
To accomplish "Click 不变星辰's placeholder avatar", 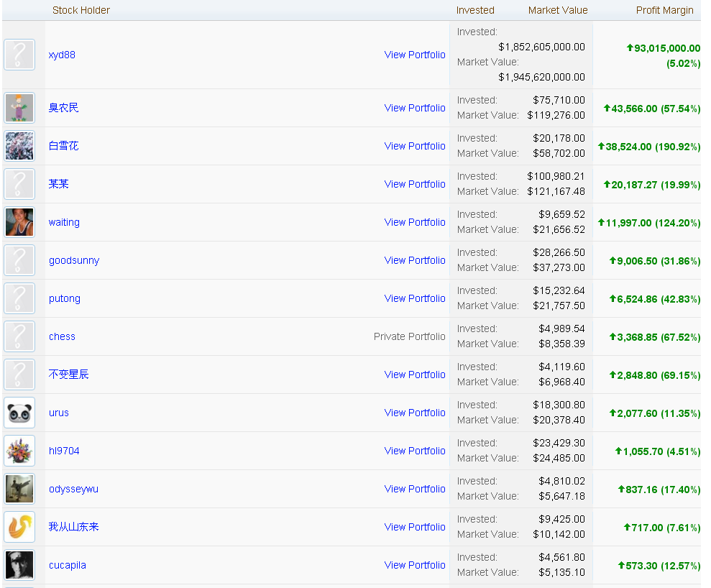I will (x=19, y=375).
